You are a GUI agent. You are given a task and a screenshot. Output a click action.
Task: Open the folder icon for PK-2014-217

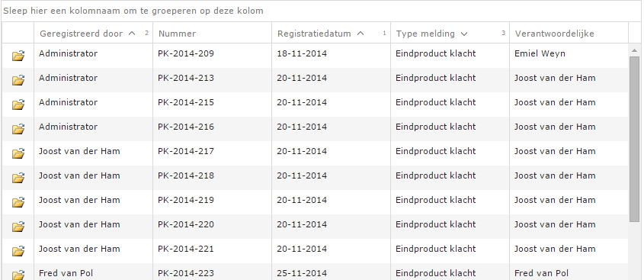click(x=18, y=153)
